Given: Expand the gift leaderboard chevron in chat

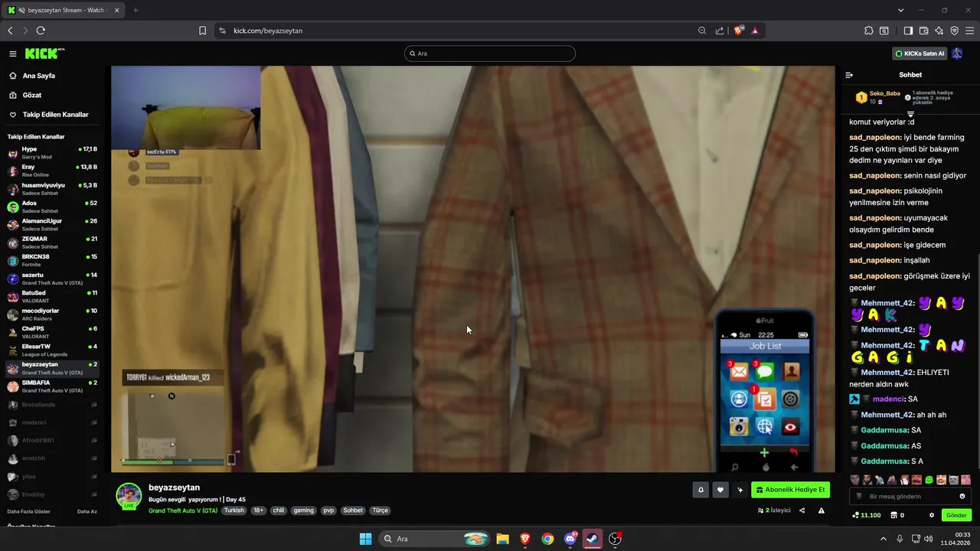Looking at the screenshot, I should click(x=910, y=114).
